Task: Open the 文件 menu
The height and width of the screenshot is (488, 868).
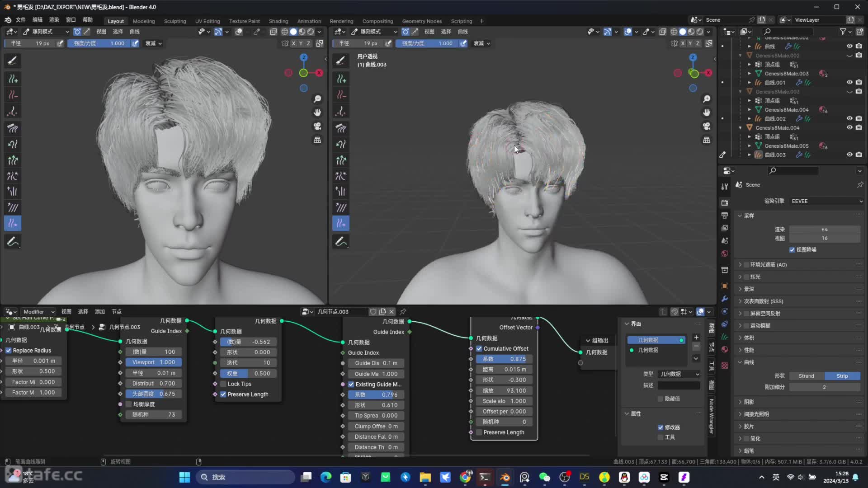Action: point(21,20)
